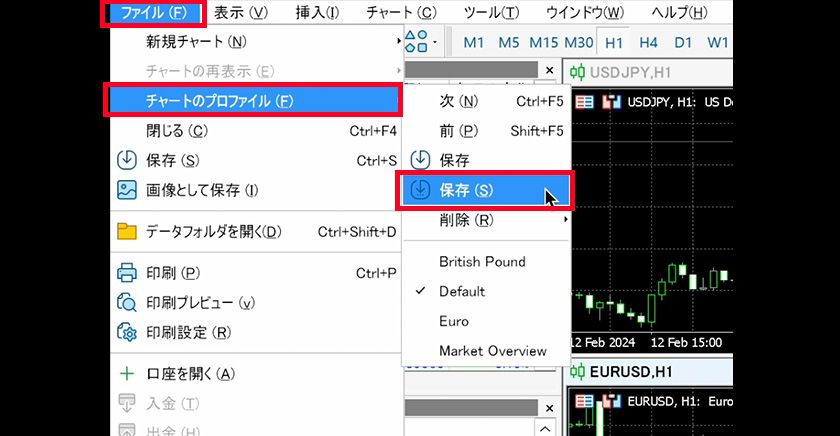Click the printer icon beside 印刷 (P)
Screen dimensions: 840x436
click(127, 273)
